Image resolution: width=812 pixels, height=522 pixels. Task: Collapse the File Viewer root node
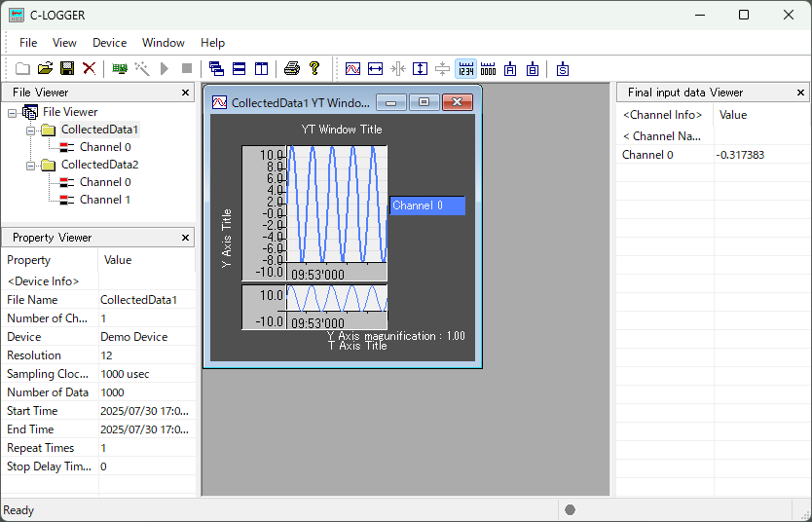tap(13, 112)
